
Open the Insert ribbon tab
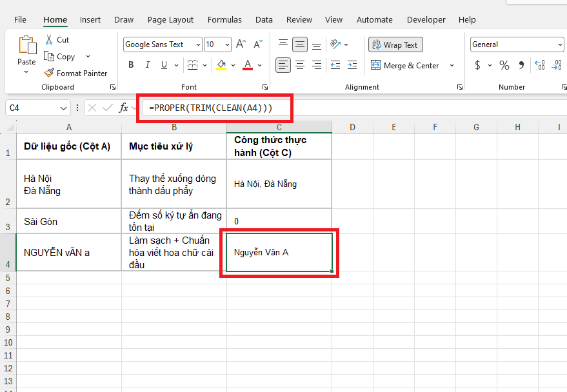[x=90, y=20]
